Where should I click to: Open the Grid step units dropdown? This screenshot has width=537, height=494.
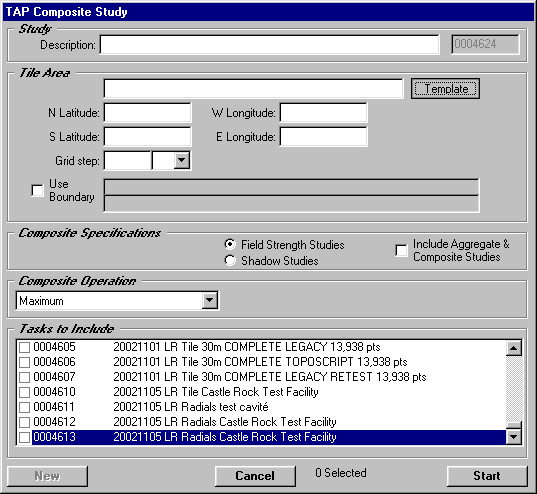pyautogui.click(x=182, y=160)
